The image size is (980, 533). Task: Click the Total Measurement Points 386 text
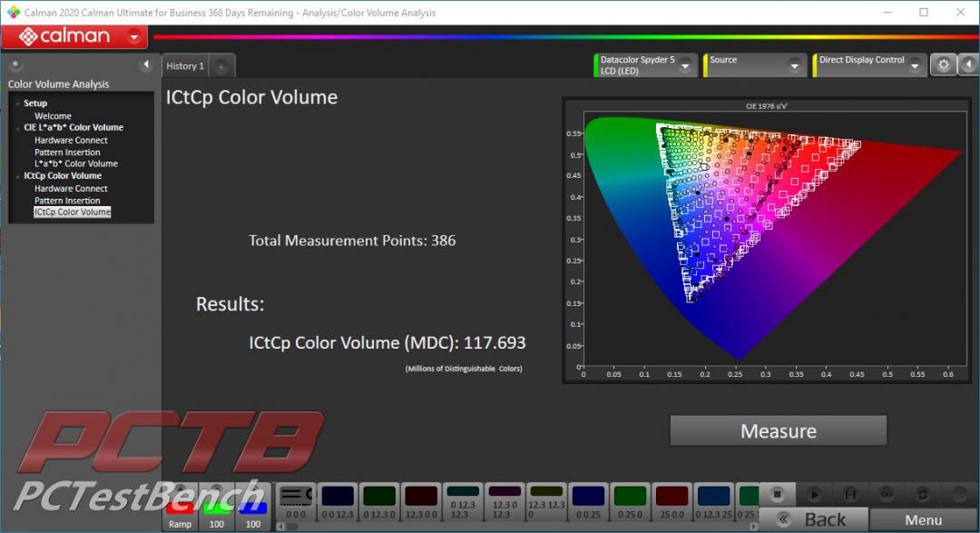click(x=352, y=241)
